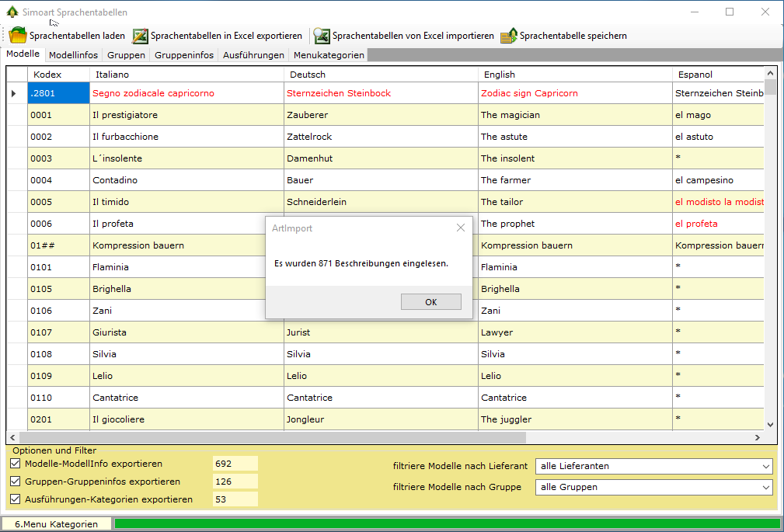
Task: Click the Excel import toolbar icon
Action: pyautogui.click(x=322, y=36)
